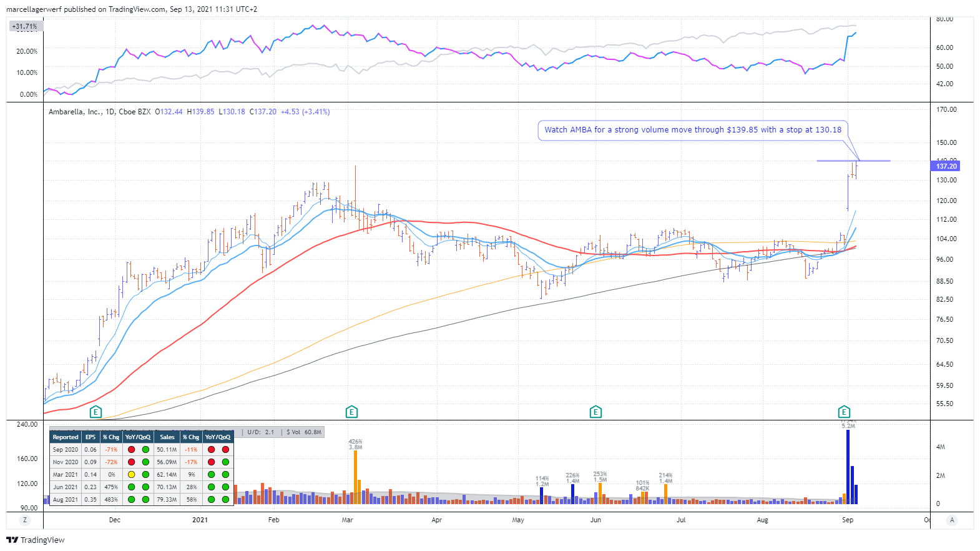
Task: Click the H139.85 high value
Action: coord(200,112)
